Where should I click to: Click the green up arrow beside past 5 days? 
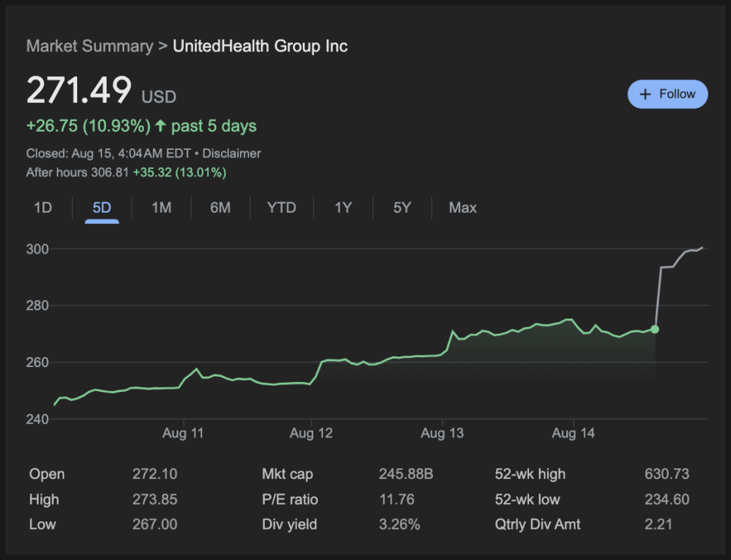[x=161, y=126]
